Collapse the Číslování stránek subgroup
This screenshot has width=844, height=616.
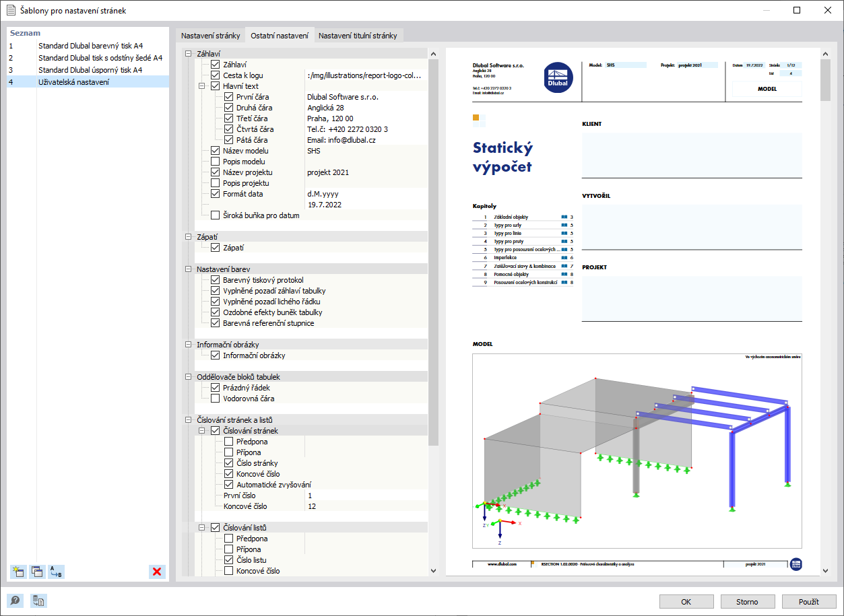click(201, 431)
